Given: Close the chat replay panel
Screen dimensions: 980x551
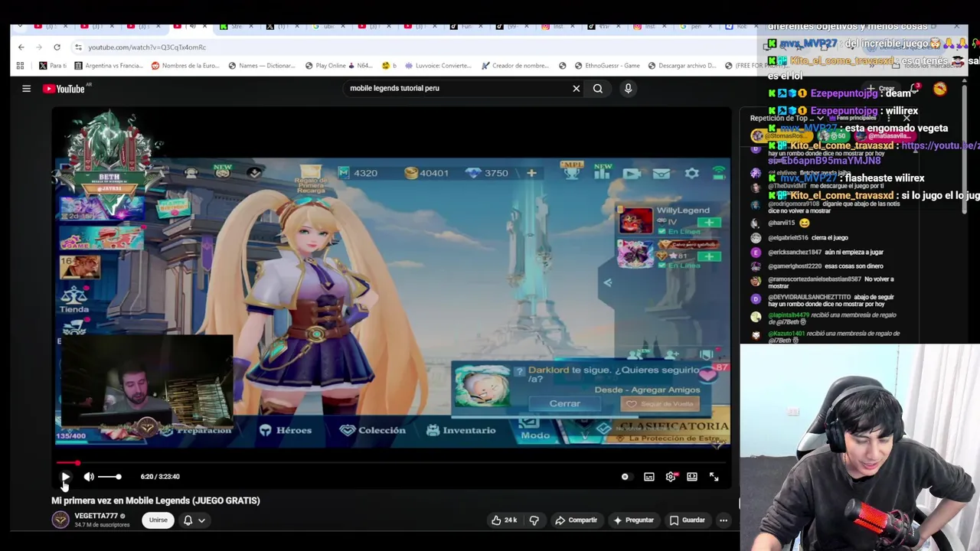Looking at the screenshot, I should tap(907, 119).
